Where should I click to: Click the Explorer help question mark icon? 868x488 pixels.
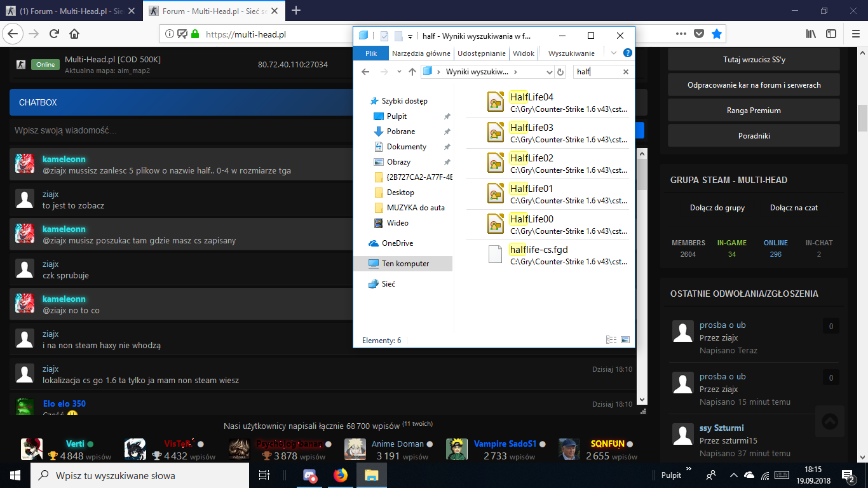click(628, 53)
